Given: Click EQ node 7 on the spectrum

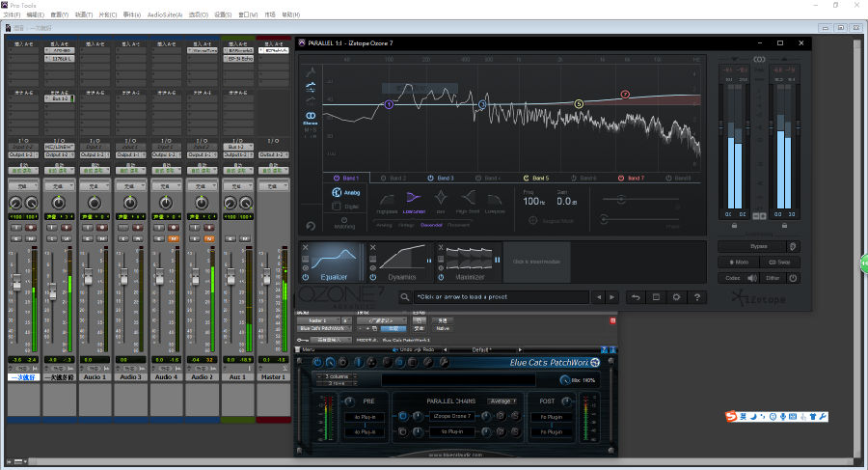Looking at the screenshot, I should click(625, 95).
